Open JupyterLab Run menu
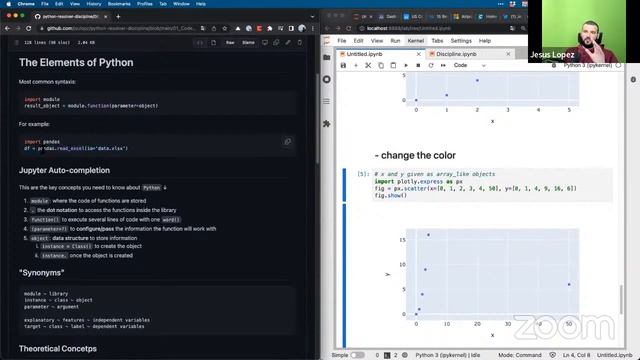Screen dimensions: 640x360 [x=395, y=41]
